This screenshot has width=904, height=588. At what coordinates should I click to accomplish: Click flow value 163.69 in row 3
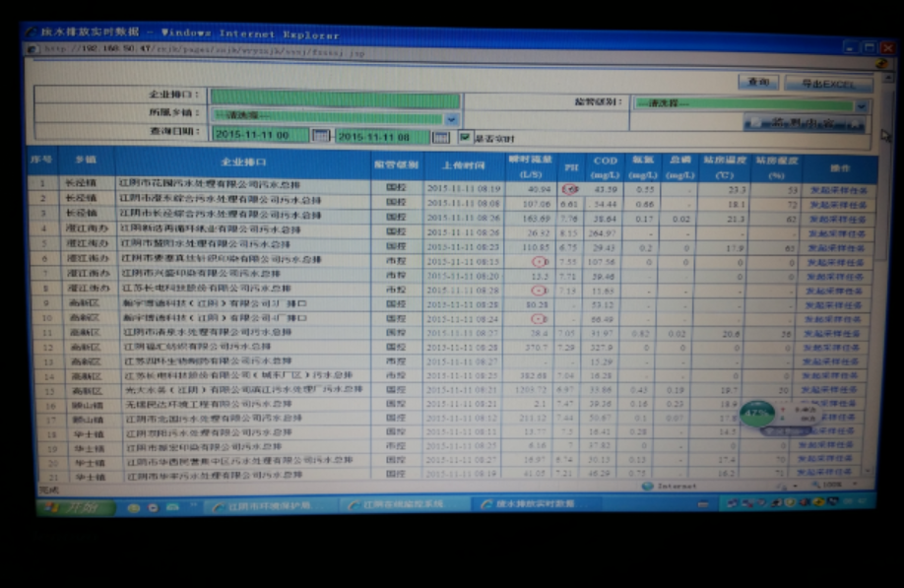tap(536, 219)
